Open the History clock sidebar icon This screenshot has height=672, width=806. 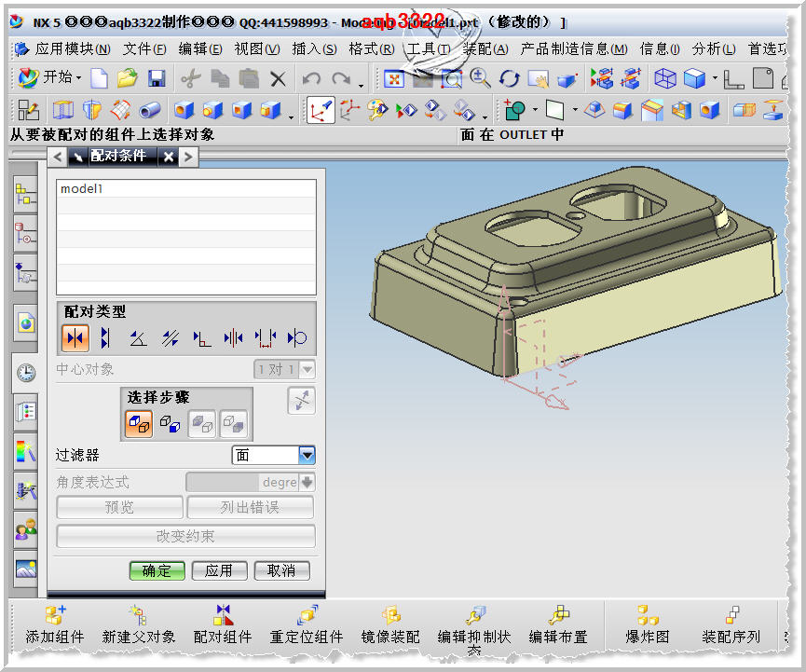pos(26,372)
